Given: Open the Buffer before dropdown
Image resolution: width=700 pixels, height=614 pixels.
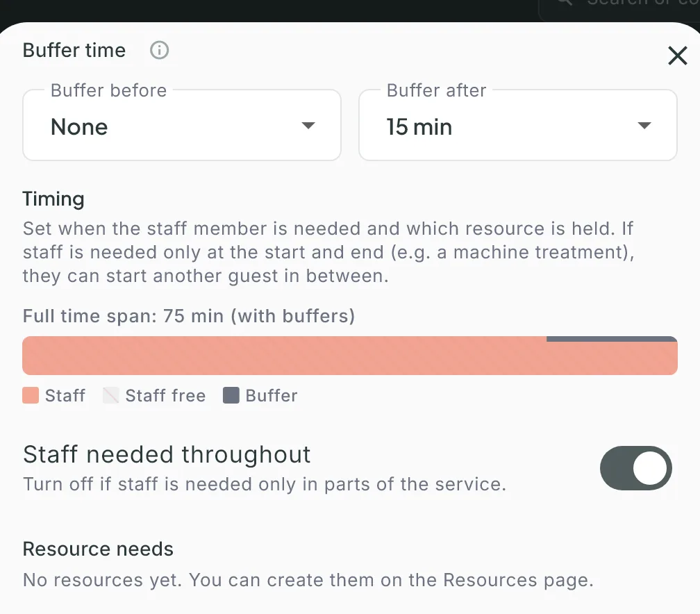Looking at the screenshot, I should click(x=182, y=125).
